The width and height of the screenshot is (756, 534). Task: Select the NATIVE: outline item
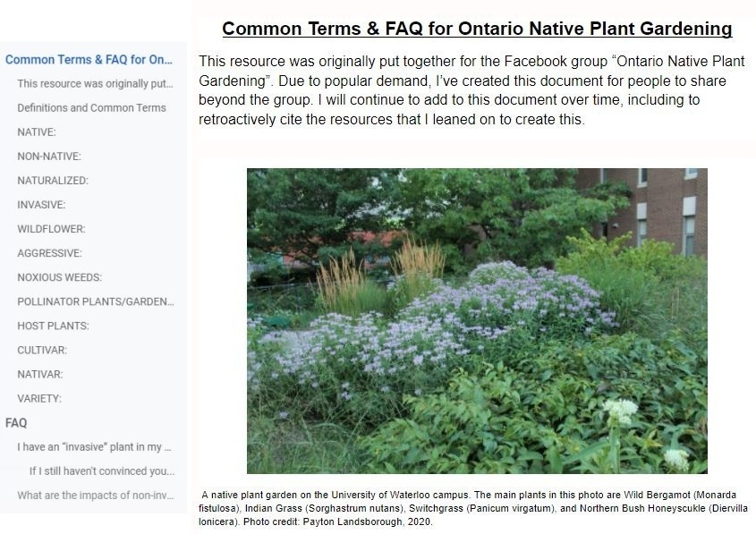coord(37,131)
